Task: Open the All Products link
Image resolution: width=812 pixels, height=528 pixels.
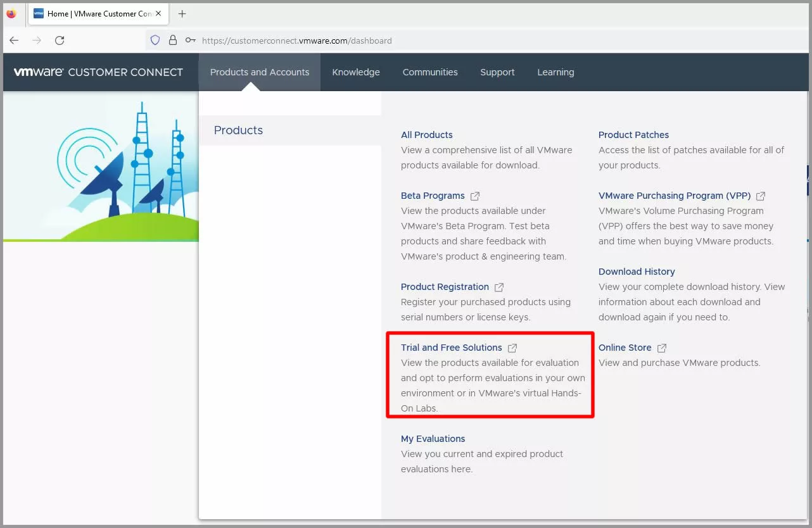Action: (426, 135)
